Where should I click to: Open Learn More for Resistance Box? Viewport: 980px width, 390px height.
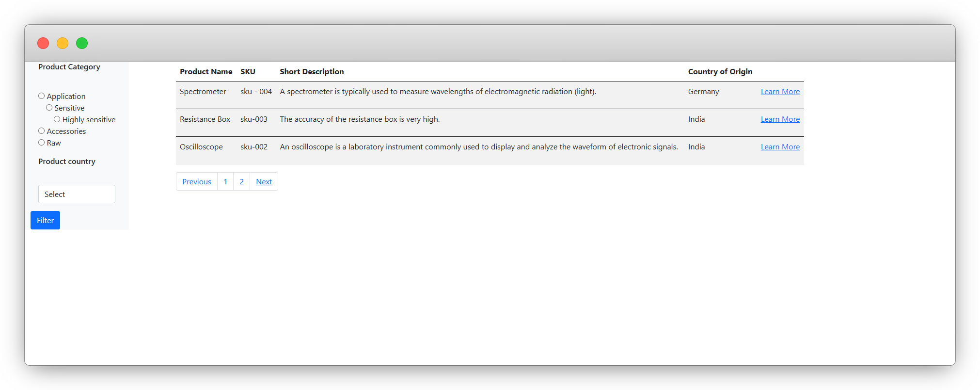click(780, 119)
